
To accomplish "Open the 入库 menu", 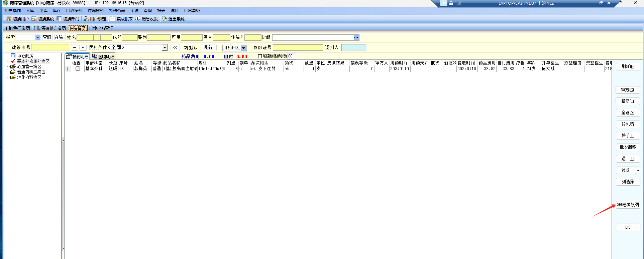I will [30, 11].
